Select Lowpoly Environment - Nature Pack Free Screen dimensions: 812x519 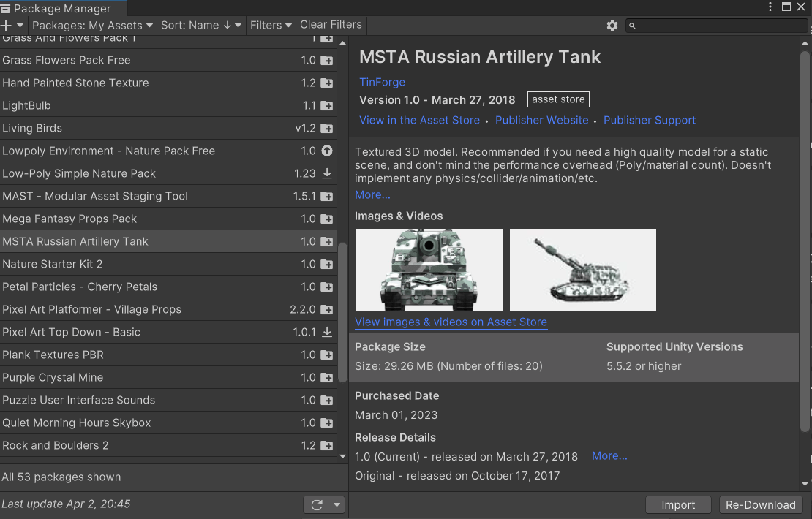click(168, 151)
